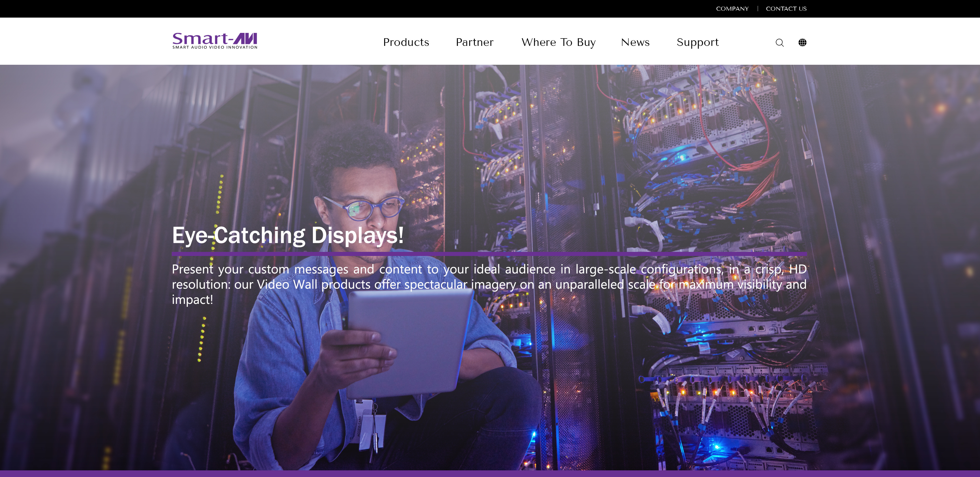The height and width of the screenshot is (477, 980).
Task: Click the globe language selector icon
Action: [802, 43]
